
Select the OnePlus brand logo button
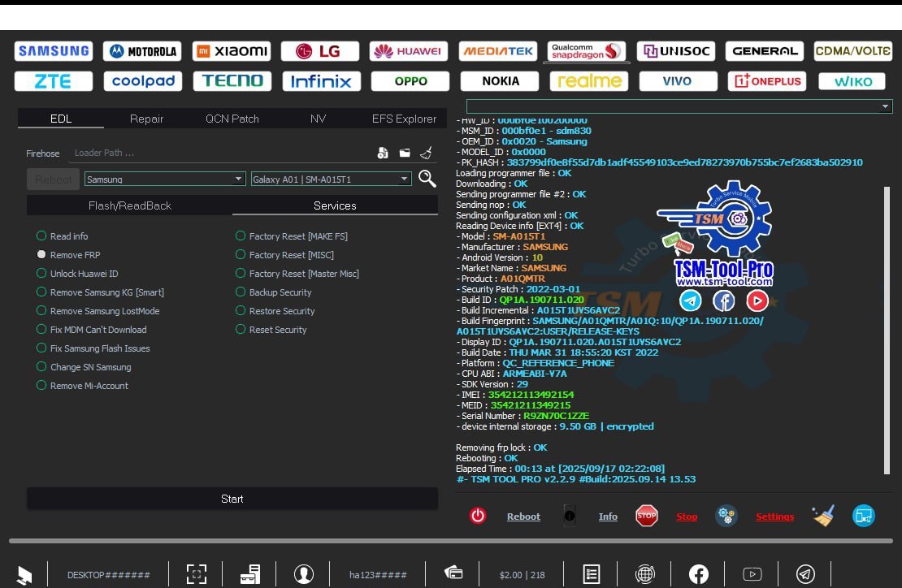(x=767, y=81)
